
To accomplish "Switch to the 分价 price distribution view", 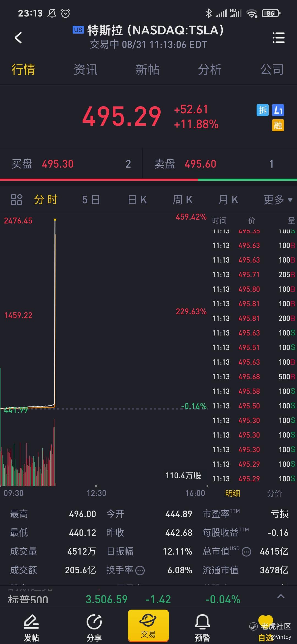I will click(x=274, y=493).
